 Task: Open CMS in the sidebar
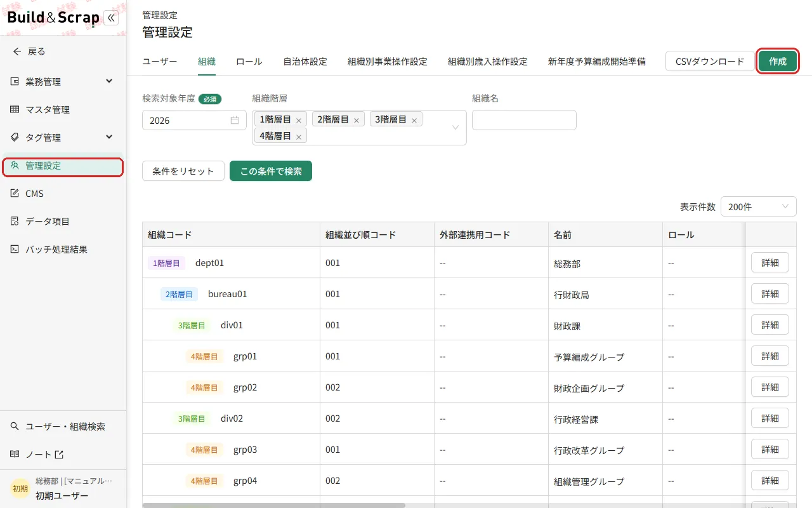[62, 194]
